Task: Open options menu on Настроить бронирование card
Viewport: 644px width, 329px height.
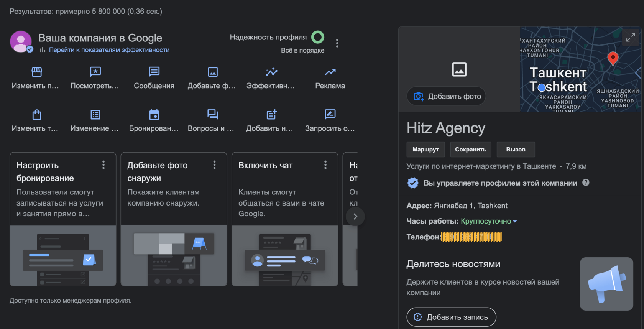Action: tap(103, 165)
